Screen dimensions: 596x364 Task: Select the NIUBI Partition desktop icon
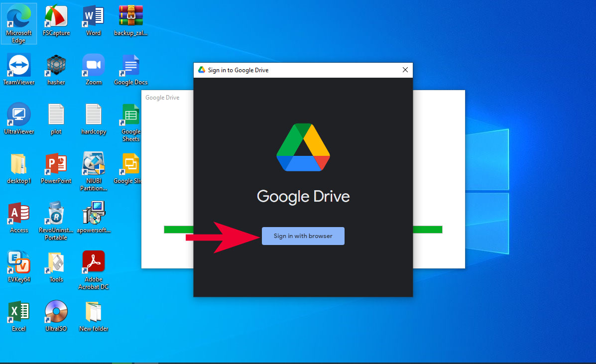(94, 172)
